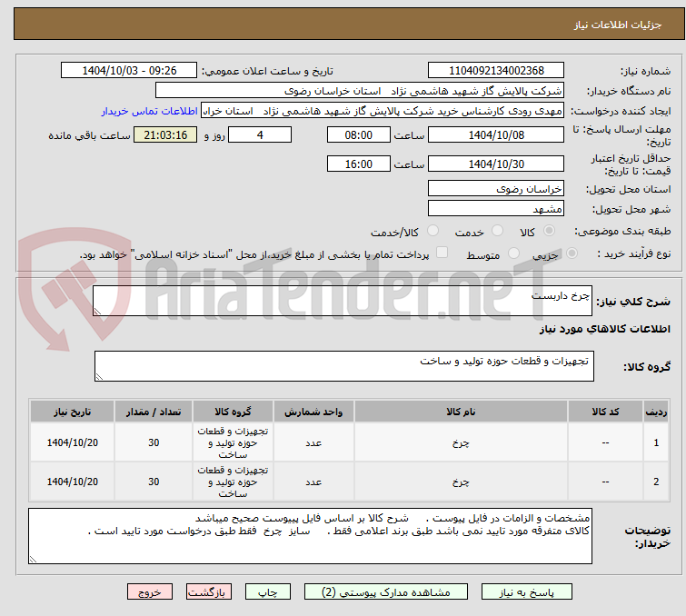Click the شرح کلی نیاز text area
This screenshot has height=616, width=686.
pyautogui.click(x=343, y=301)
